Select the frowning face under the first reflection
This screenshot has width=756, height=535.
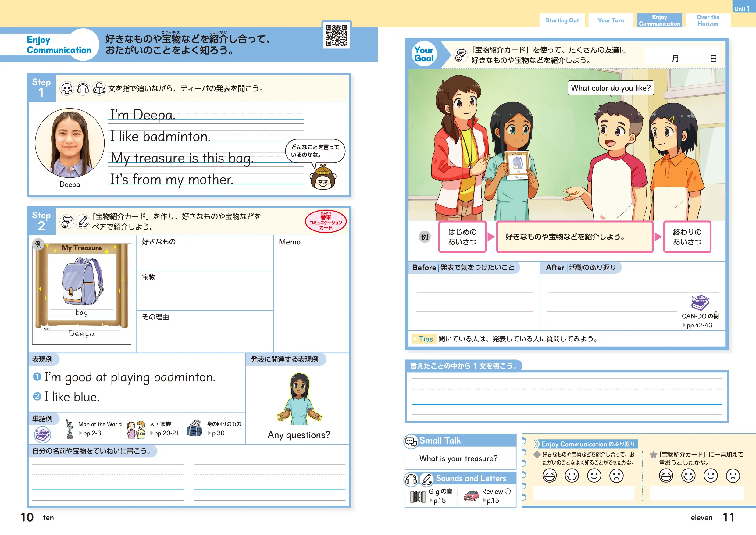(616, 476)
